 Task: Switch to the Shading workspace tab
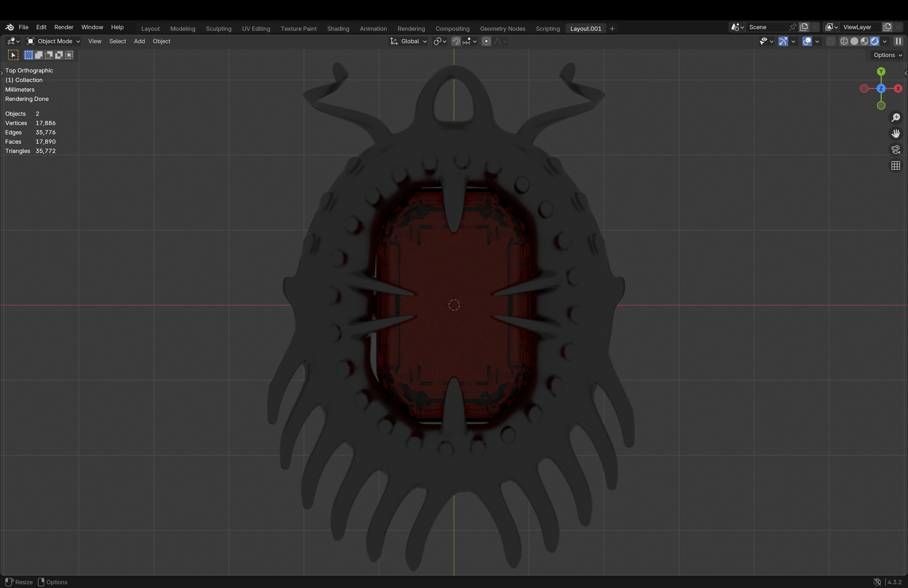[338, 29]
